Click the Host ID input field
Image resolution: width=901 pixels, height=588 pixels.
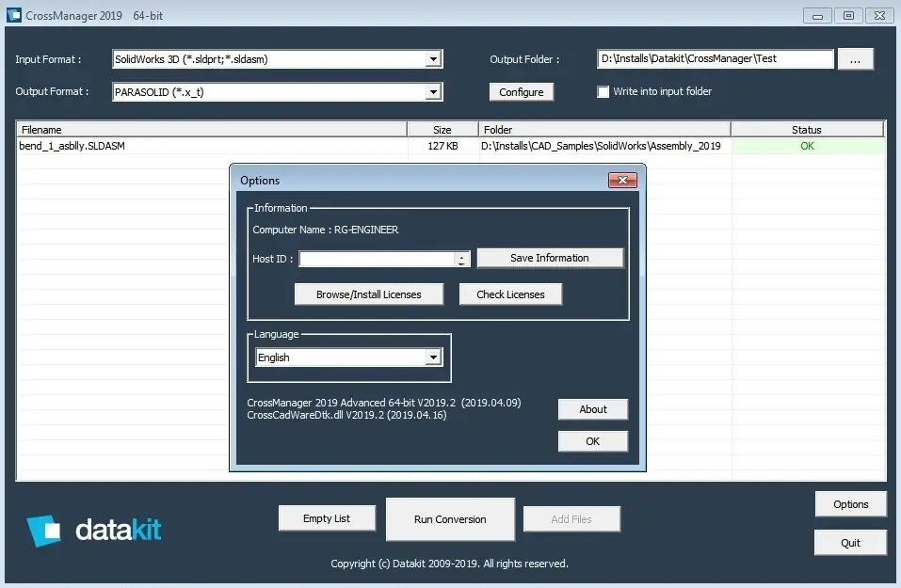pos(377,259)
